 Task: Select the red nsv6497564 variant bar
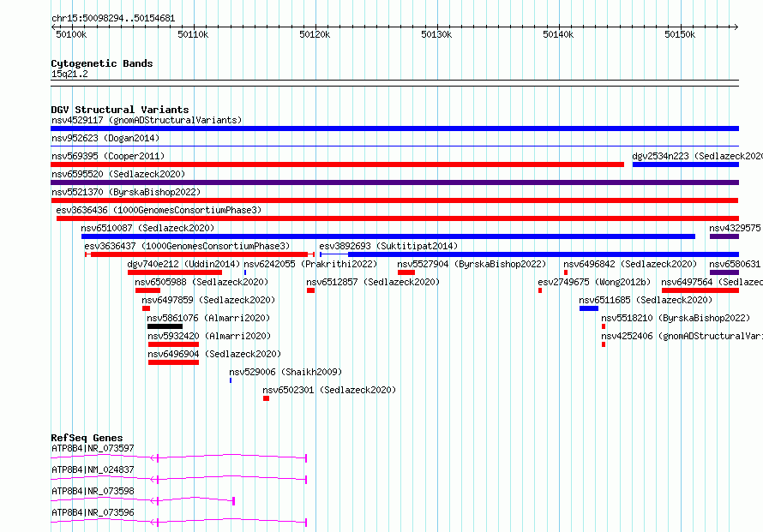pos(700,290)
